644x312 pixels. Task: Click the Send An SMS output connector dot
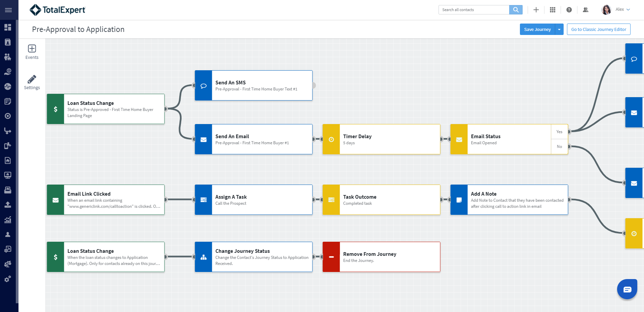tap(314, 85)
